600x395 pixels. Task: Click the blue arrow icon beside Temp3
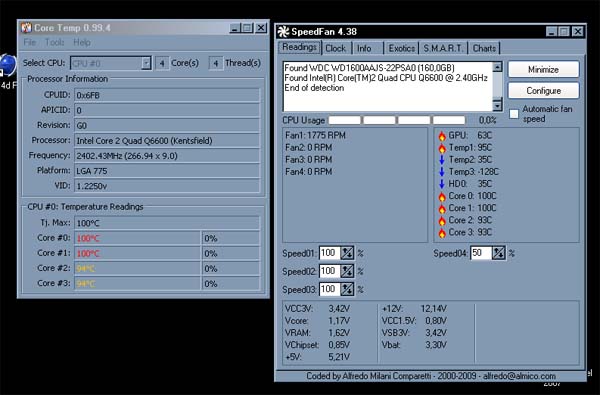click(x=442, y=172)
